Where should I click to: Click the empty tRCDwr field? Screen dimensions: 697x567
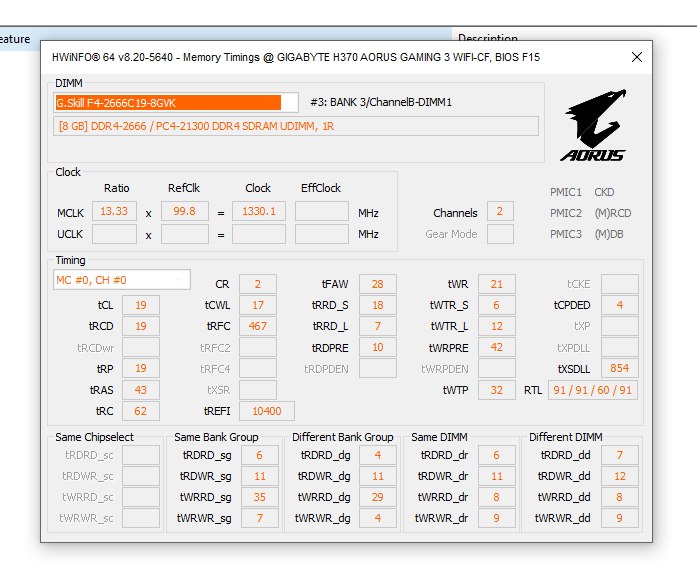141,347
